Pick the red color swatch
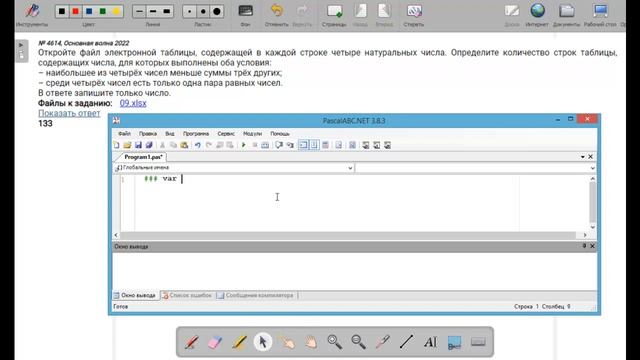This screenshot has height=360, width=640. tap(76, 11)
